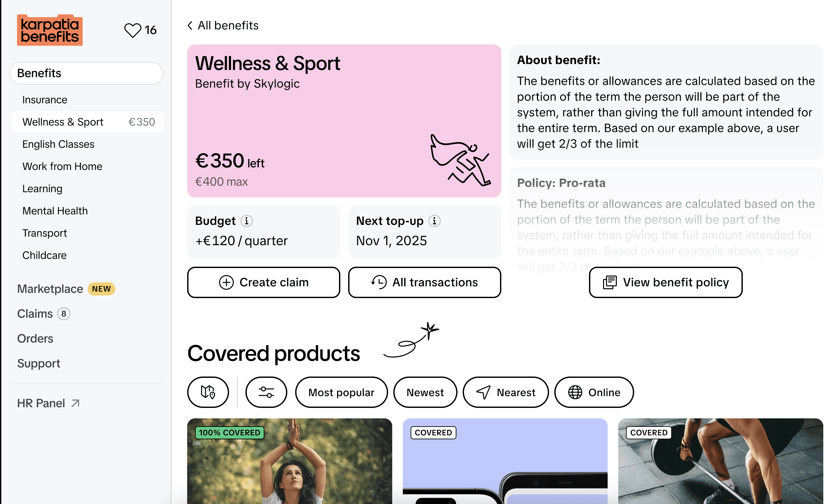
Task: Click the All transactions button
Action: click(x=425, y=282)
